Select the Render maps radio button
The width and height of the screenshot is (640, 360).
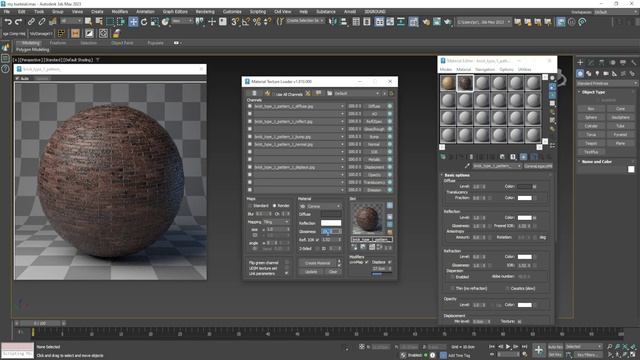274,206
